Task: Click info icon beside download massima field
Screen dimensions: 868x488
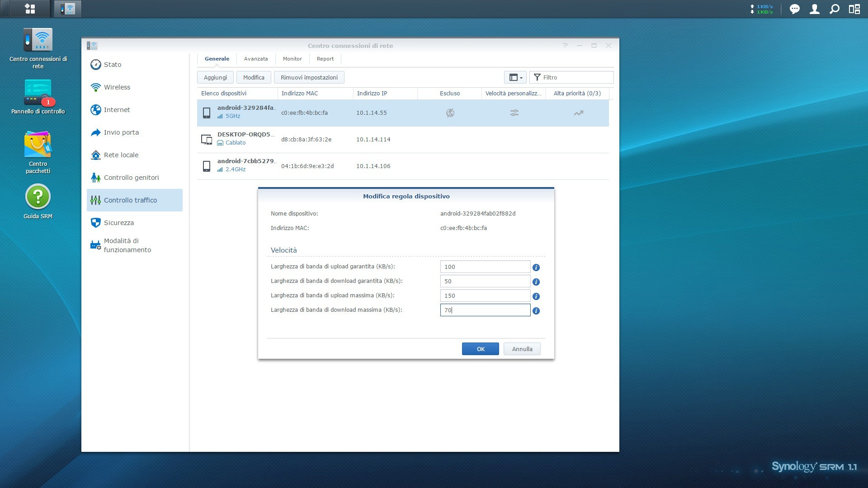Action: point(536,311)
